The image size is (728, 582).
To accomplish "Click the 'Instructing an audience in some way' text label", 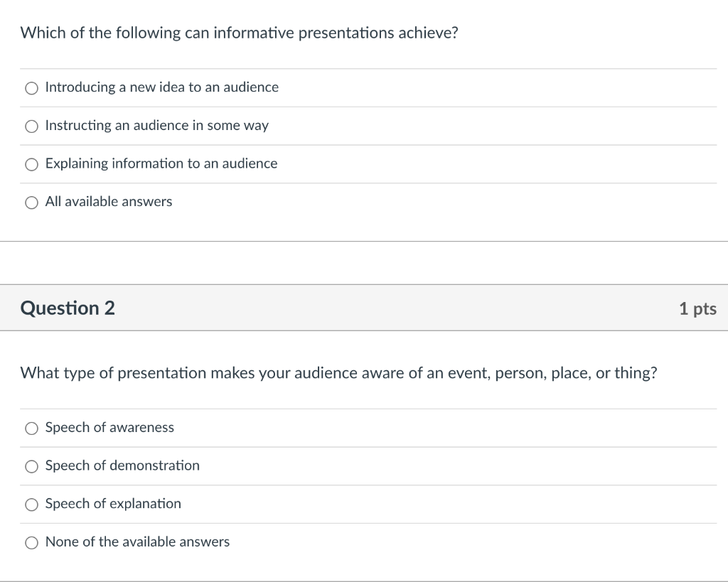I will pos(156,126).
